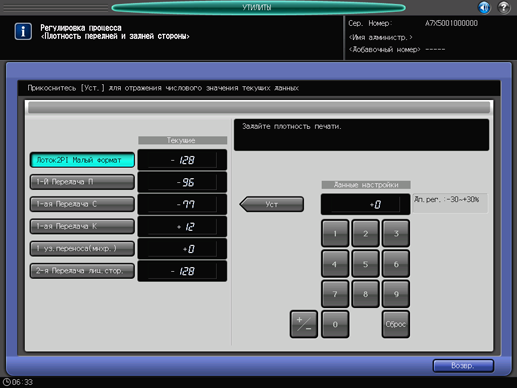Viewport: 517px width, 388px height.
Task: Click the Текущие column header
Action: click(182, 140)
